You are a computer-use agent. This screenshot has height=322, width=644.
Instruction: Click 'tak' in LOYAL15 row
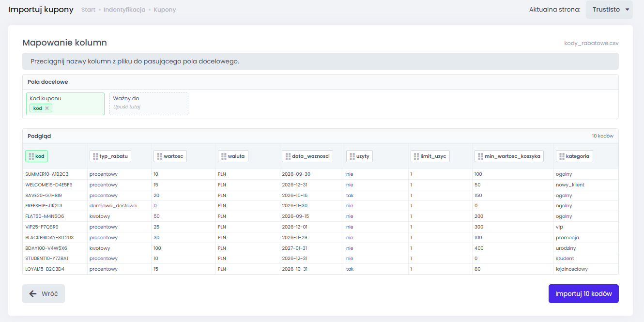coord(350,269)
